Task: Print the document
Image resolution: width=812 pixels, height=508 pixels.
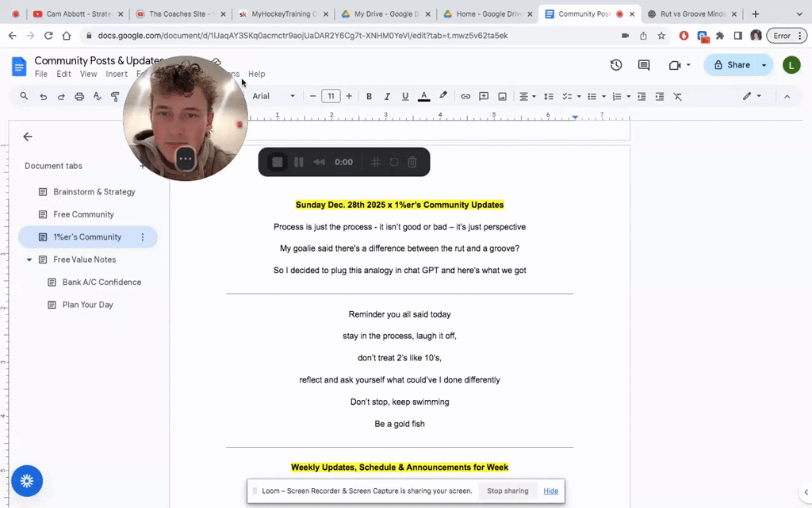Action: click(x=79, y=96)
